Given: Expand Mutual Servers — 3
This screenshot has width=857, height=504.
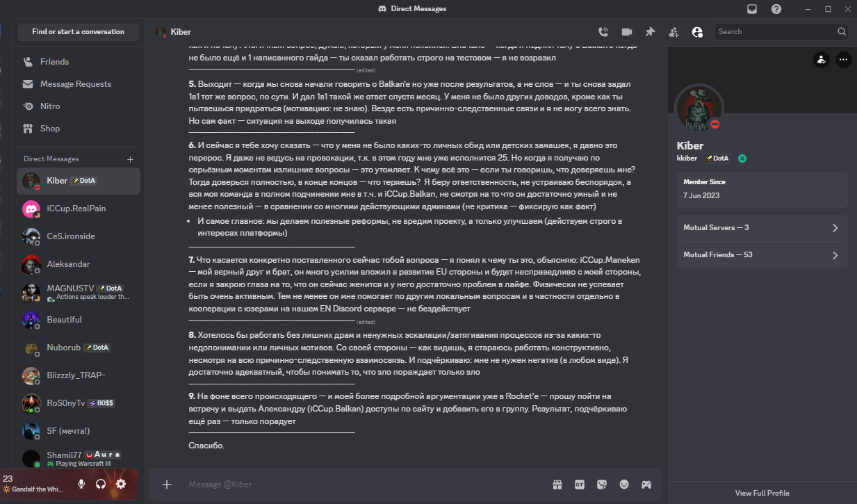Looking at the screenshot, I should tap(762, 228).
